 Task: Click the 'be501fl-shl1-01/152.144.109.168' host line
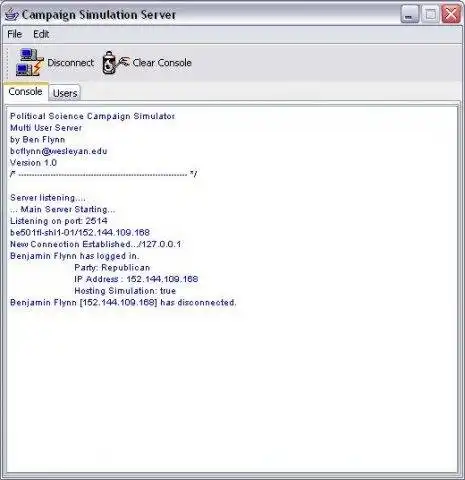tap(80, 233)
